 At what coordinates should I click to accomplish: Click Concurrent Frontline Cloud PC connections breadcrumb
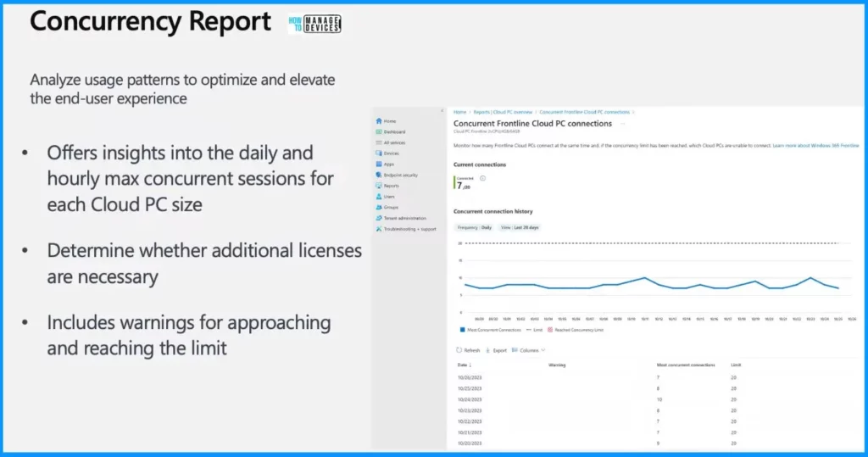585,112
